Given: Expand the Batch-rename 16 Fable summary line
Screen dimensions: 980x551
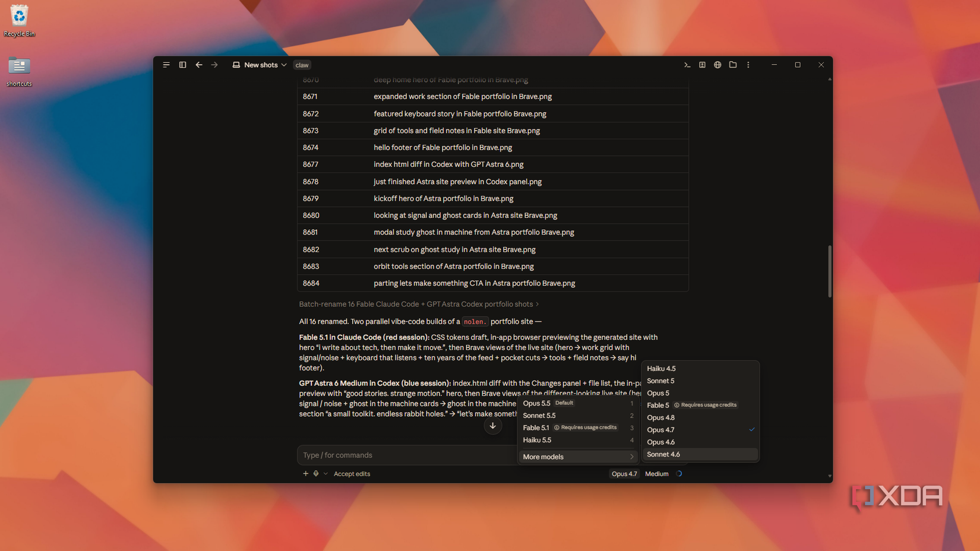Looking at the screenshot, I should [x=419, y=304].
